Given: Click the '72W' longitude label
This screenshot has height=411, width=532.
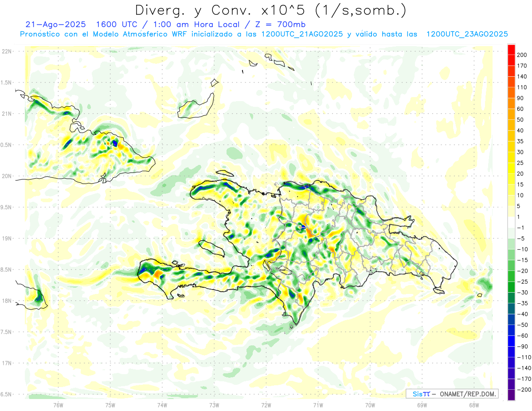Looking at the screenshot, I should pos(266,405).
